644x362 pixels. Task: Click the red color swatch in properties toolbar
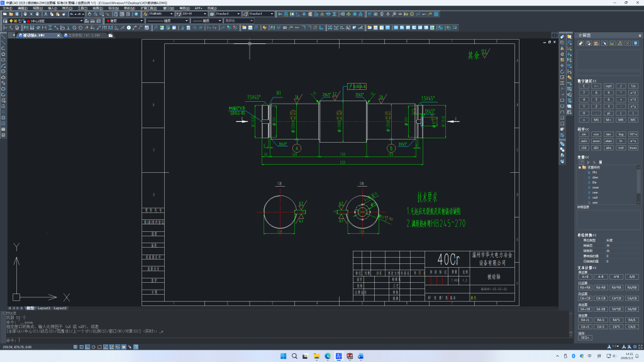click(108, 21)
